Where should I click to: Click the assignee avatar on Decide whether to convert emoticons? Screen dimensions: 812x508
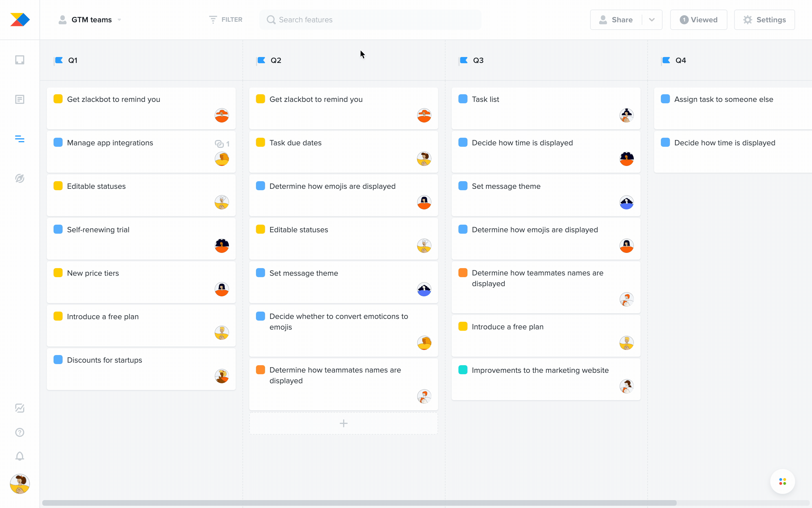pyautogui.click(x=424, y=343)
